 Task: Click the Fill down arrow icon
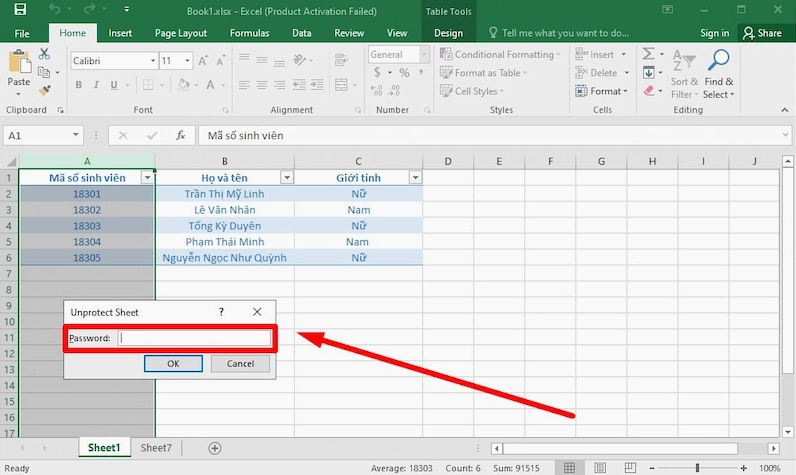click(648, 73)
